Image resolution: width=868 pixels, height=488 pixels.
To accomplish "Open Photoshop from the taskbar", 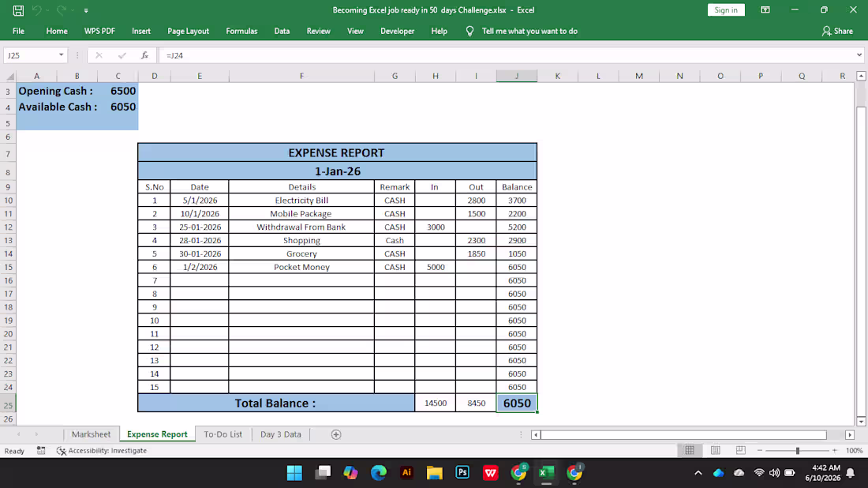I will pyautogui.click(x=462, y=472).
